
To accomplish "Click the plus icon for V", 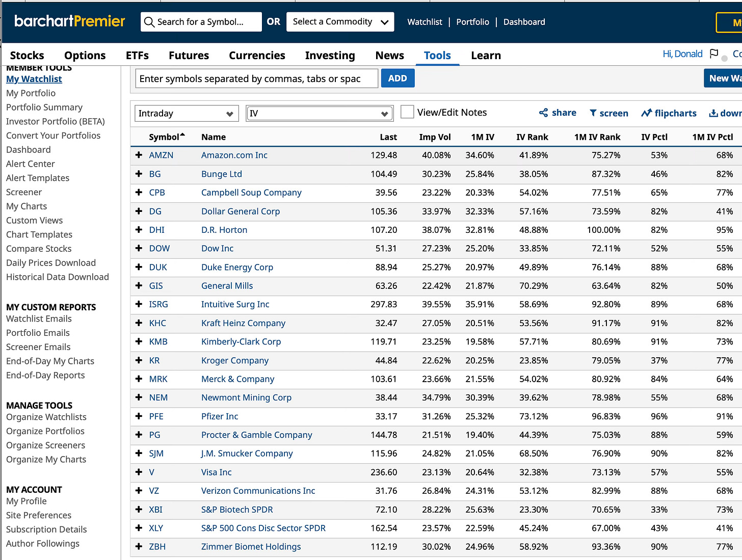I will 139,472.
